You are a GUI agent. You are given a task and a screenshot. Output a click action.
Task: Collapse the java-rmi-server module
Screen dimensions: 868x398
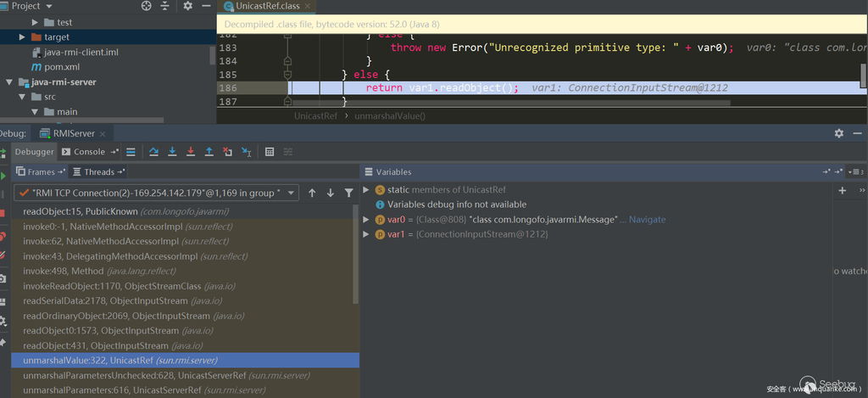pyautogui.click(x=10, y=82)
